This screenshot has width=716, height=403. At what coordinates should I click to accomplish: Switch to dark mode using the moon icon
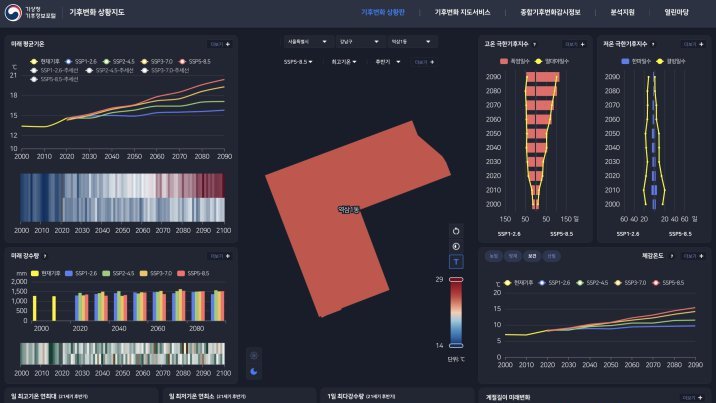point(253,372)
